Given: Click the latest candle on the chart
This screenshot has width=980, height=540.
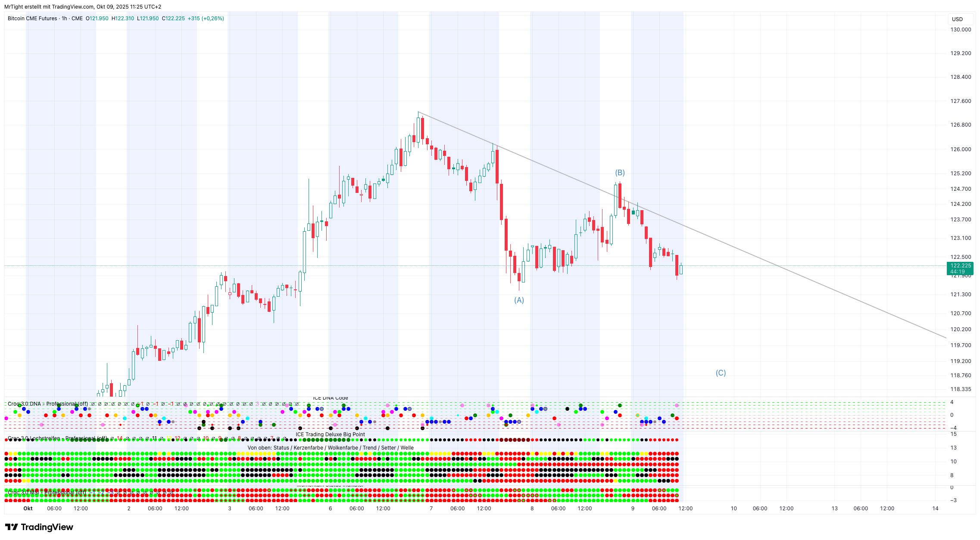Looking at the screenshot, I should coord(681,270).
